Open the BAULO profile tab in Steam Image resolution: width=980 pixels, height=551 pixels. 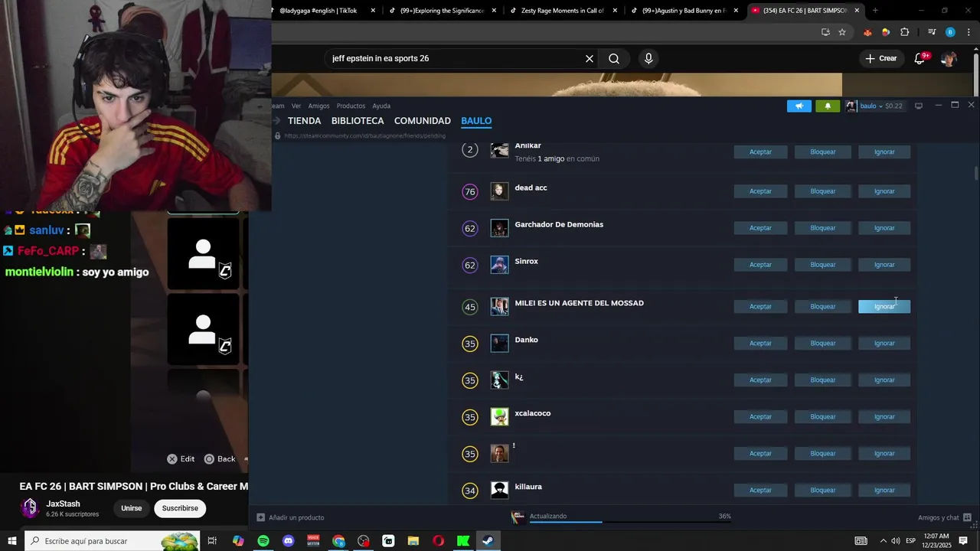click(x=476, y=121)
